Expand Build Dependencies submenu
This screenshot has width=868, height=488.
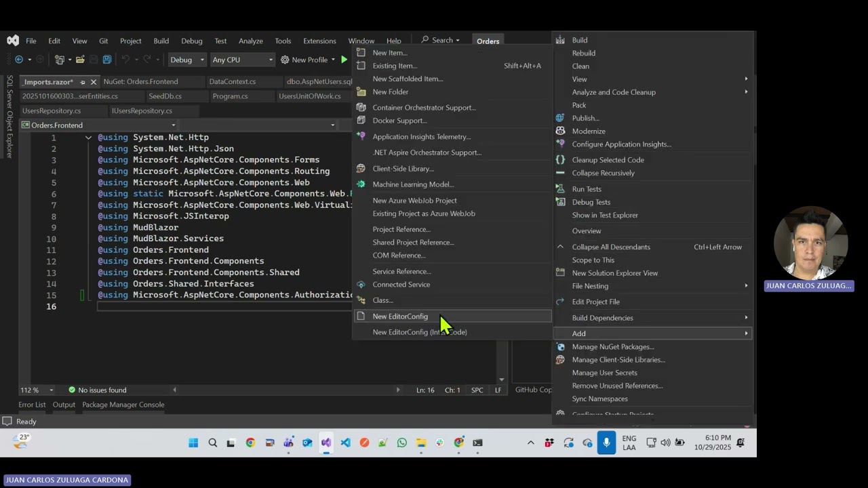pos(654,318)
